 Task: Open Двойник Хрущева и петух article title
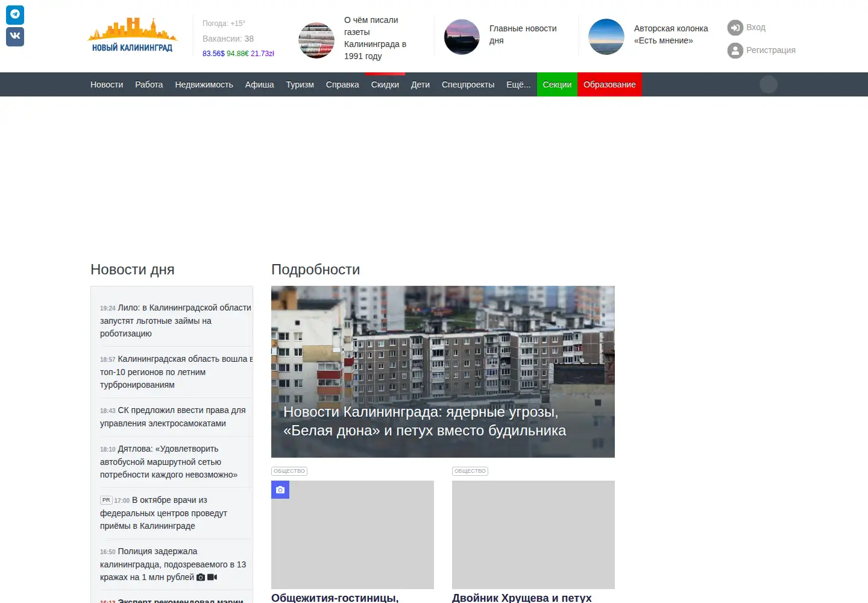tap(522, 598)
